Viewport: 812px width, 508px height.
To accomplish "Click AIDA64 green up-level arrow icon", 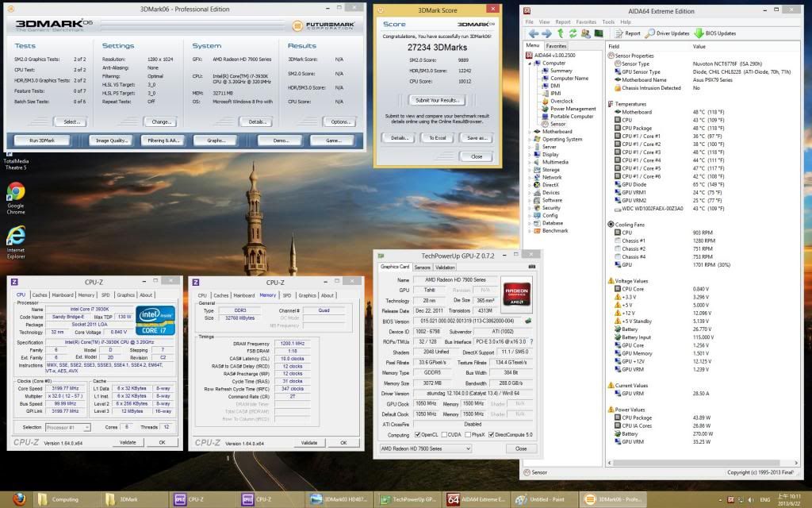I will (560, 33).
